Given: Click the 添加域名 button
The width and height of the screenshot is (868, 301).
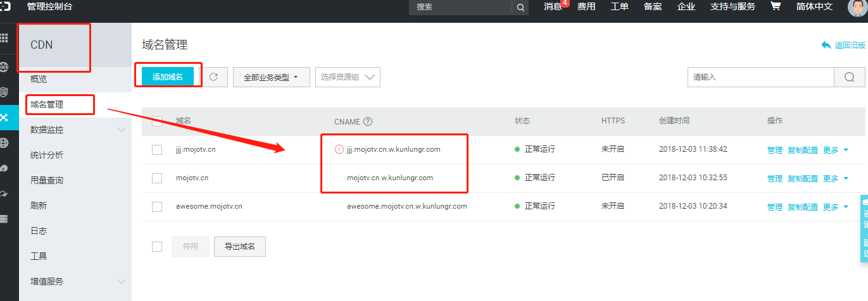Looking at the screenshot, I should click(168, 77).
